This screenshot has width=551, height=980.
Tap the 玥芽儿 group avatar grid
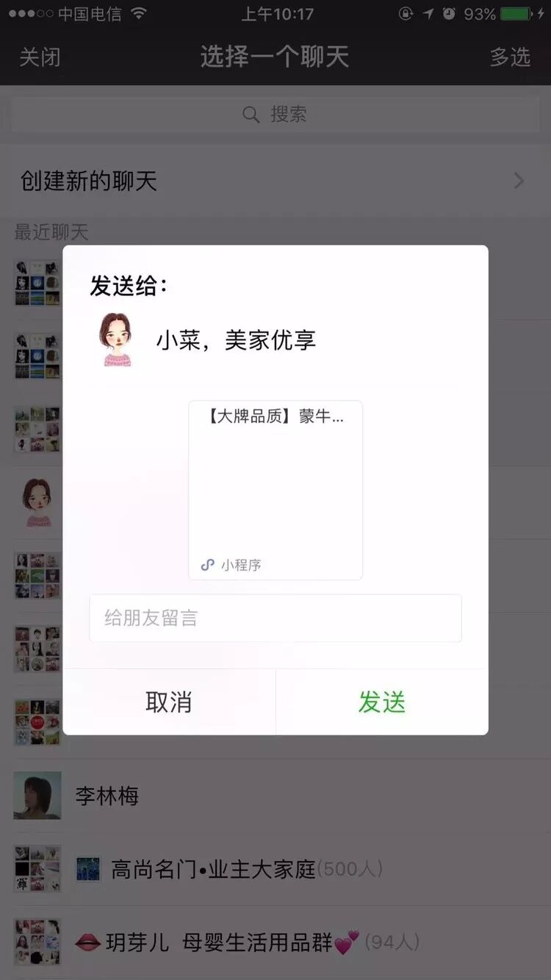37,943
